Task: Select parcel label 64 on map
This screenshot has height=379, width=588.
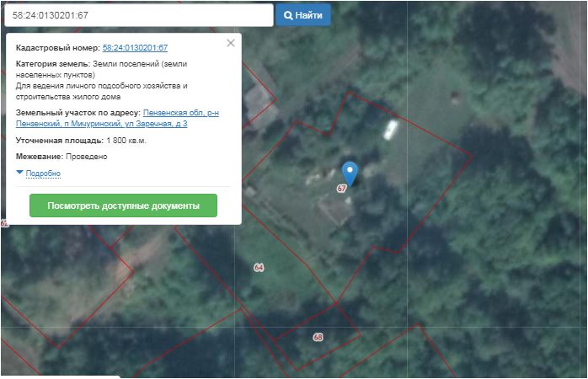Action: 259,267
